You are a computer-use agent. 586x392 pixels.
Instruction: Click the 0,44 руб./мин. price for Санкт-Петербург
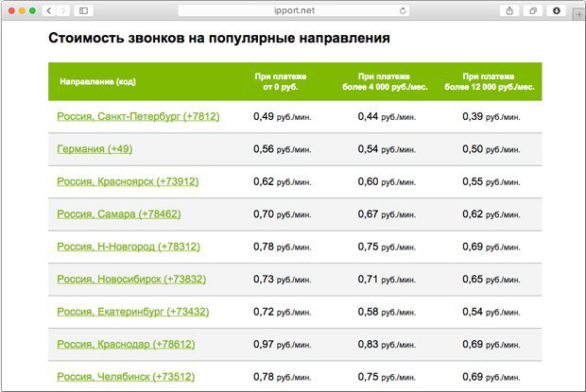[387, 116]
